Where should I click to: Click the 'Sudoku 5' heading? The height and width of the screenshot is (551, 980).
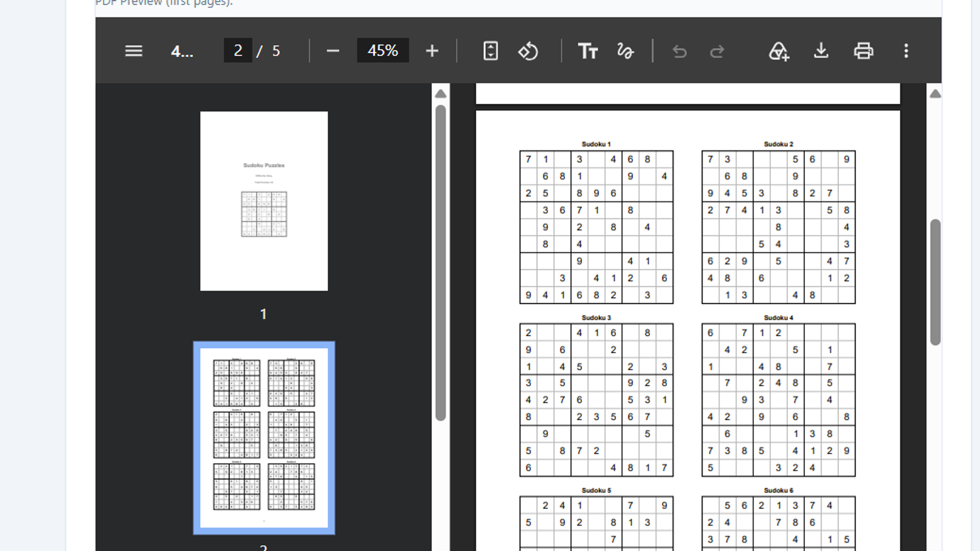(x=596, y=490)
